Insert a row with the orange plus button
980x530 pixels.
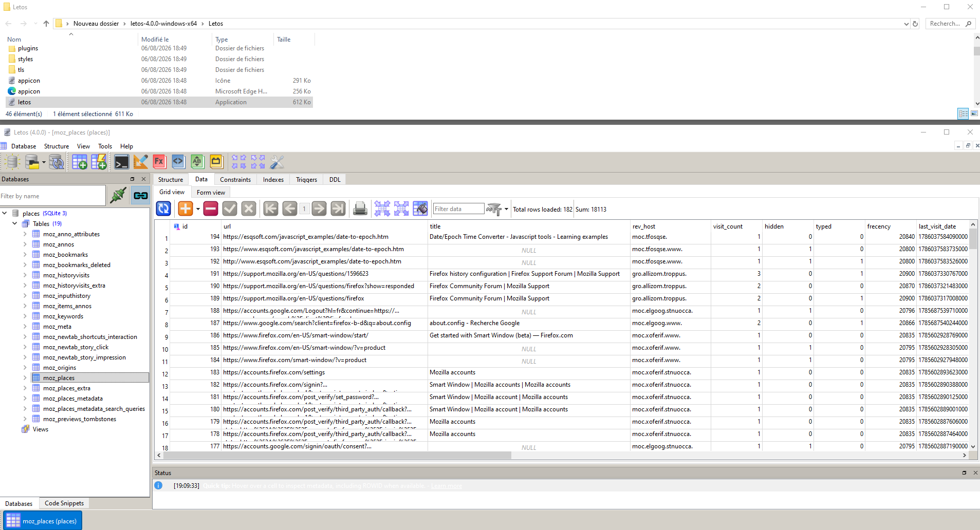coord(186,209)
